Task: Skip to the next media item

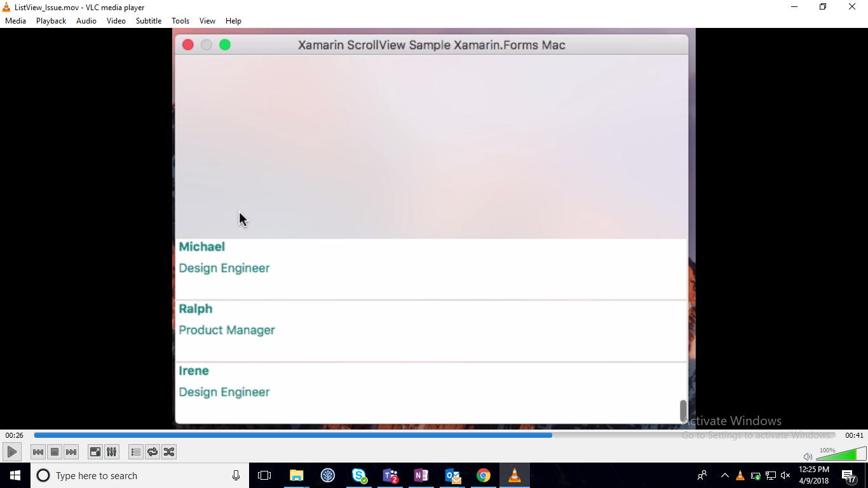Action: click(71, 452)
